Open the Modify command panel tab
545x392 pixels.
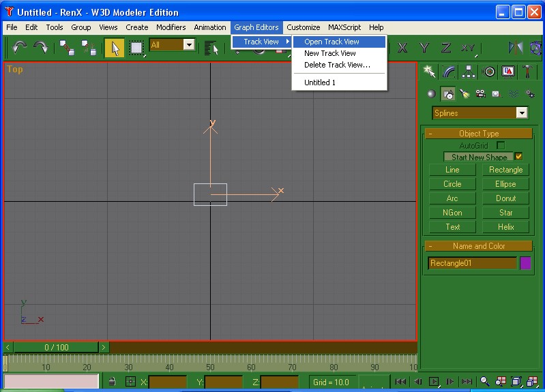click(x=448, y=72)
